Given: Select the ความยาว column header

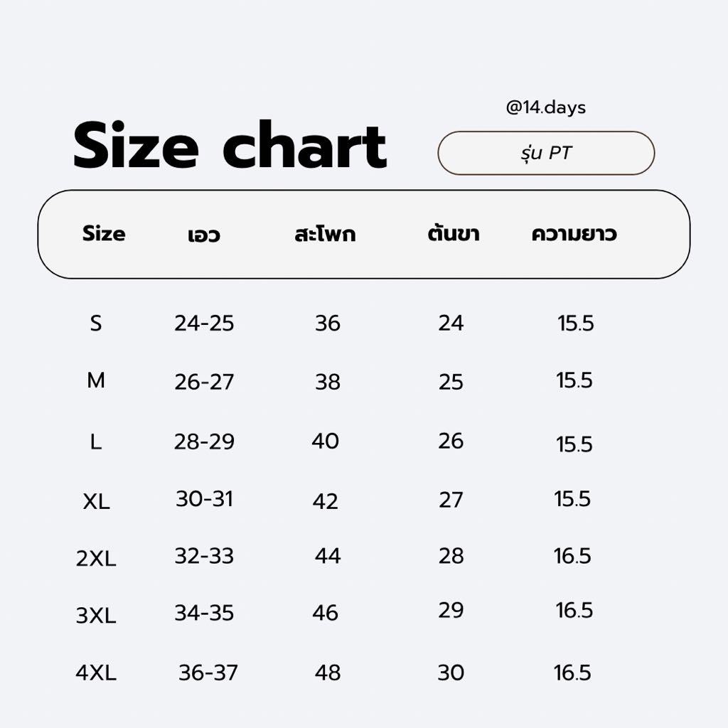Looking at the screenshot, I should click(574, 233).
